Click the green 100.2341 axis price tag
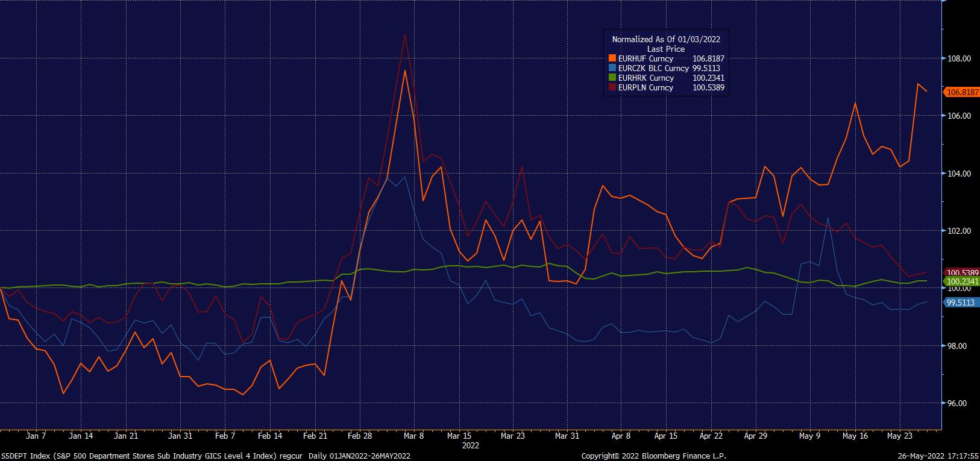Viewport: 980px width, 461px height. pos(961,281)
